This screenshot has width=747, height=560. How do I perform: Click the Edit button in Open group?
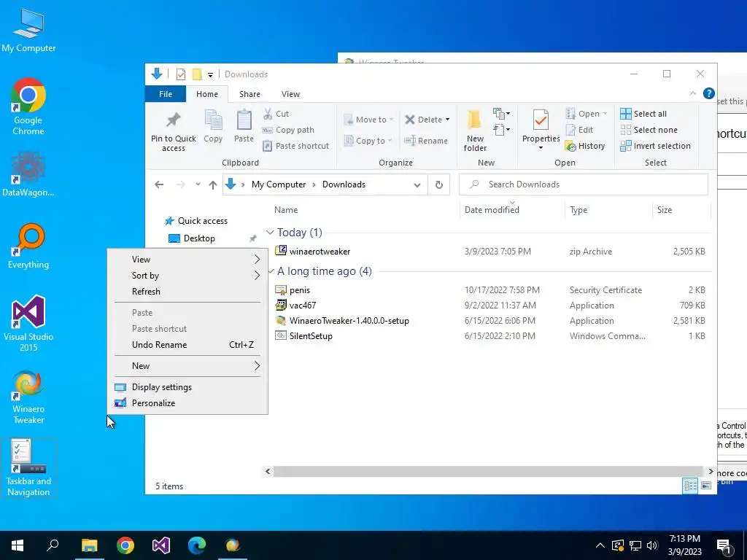[579, 130]
